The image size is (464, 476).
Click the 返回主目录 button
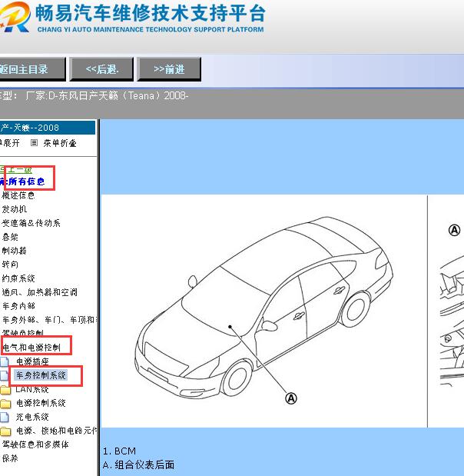coord(31,69)
